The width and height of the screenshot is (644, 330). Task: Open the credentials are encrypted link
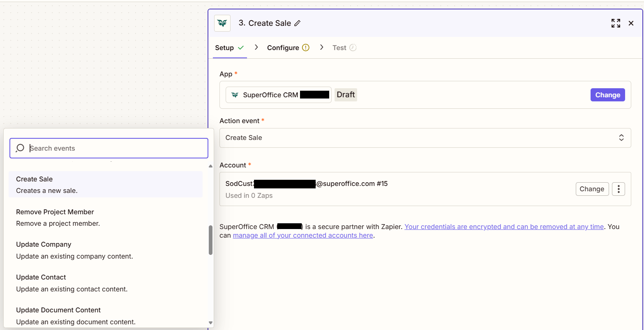[503, 227]
